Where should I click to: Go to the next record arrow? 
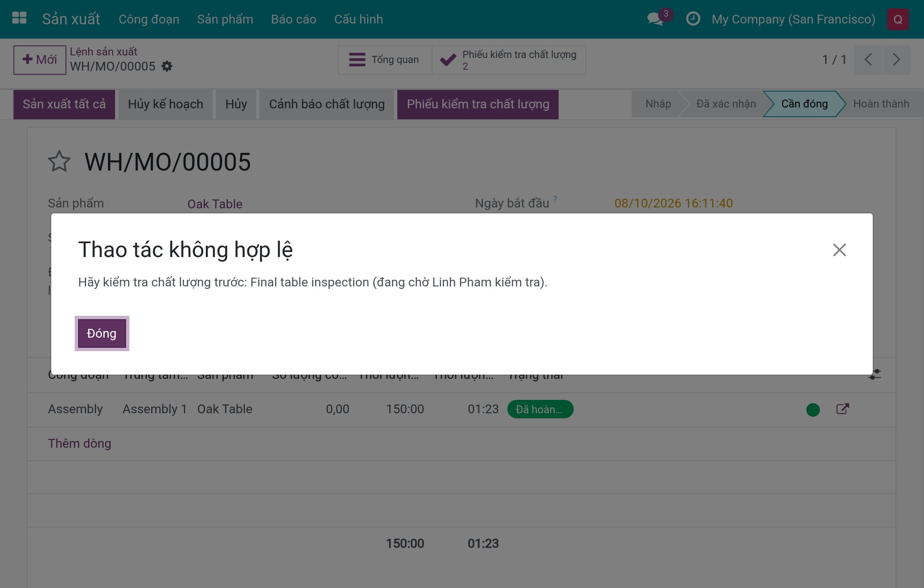pos(897,60)
